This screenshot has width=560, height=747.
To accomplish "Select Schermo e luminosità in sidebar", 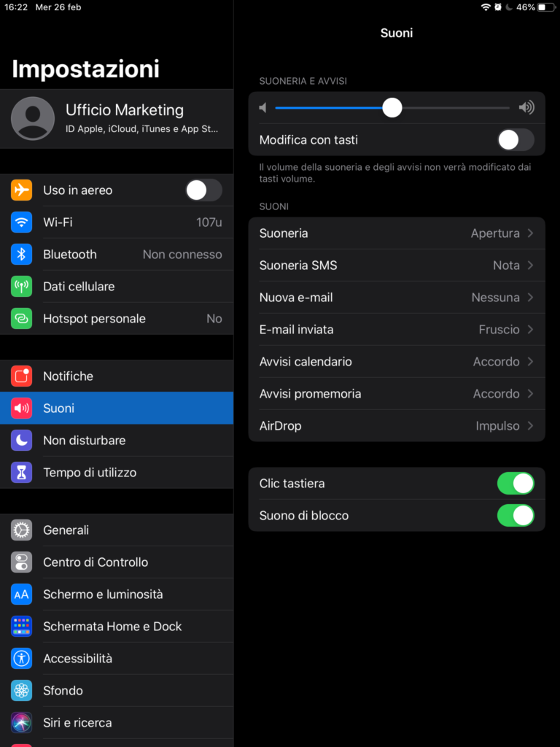I will point(103,595).
